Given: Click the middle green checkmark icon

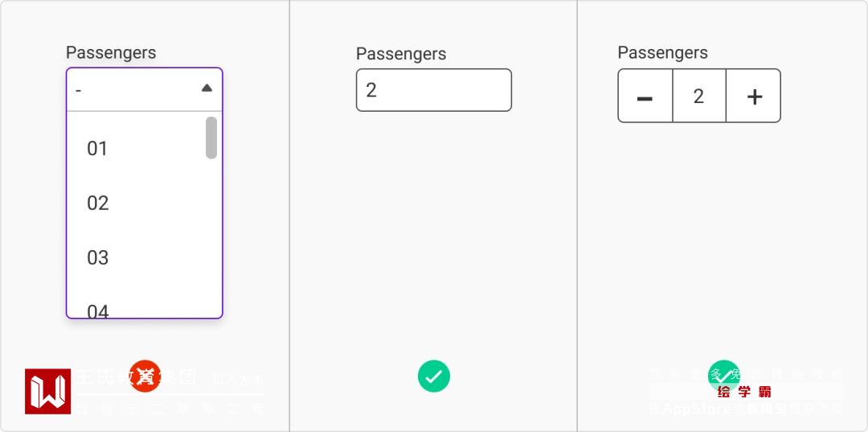Looking at the screenshot, I should [x=434, y=376].
